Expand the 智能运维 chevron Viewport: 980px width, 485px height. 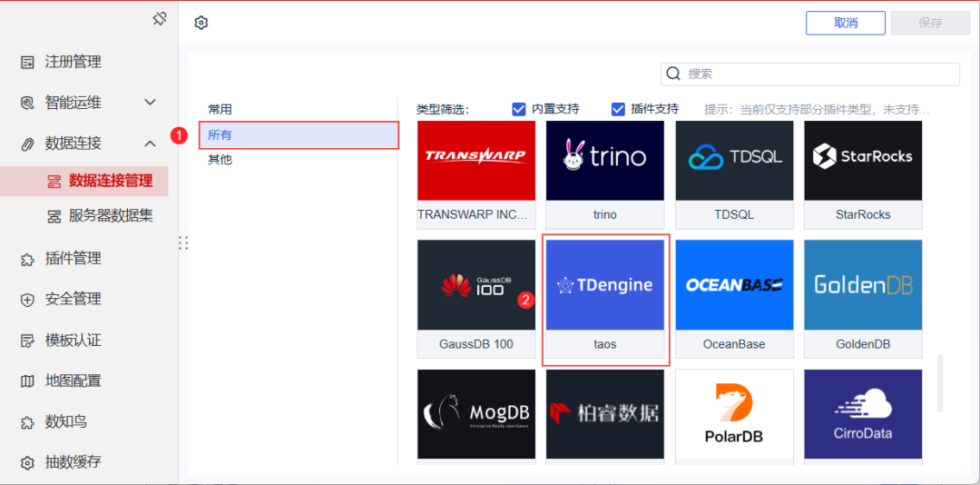point(150,102)
